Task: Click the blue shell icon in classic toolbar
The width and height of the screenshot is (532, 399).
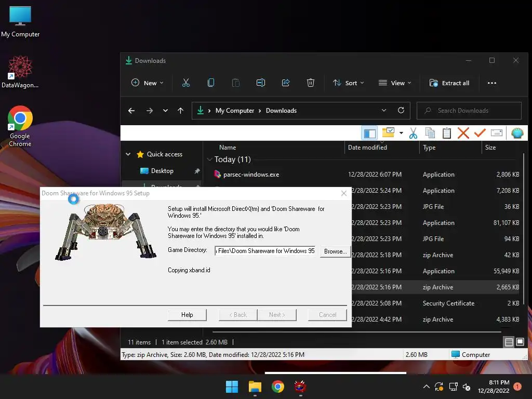Action: (x=517, y=133)
